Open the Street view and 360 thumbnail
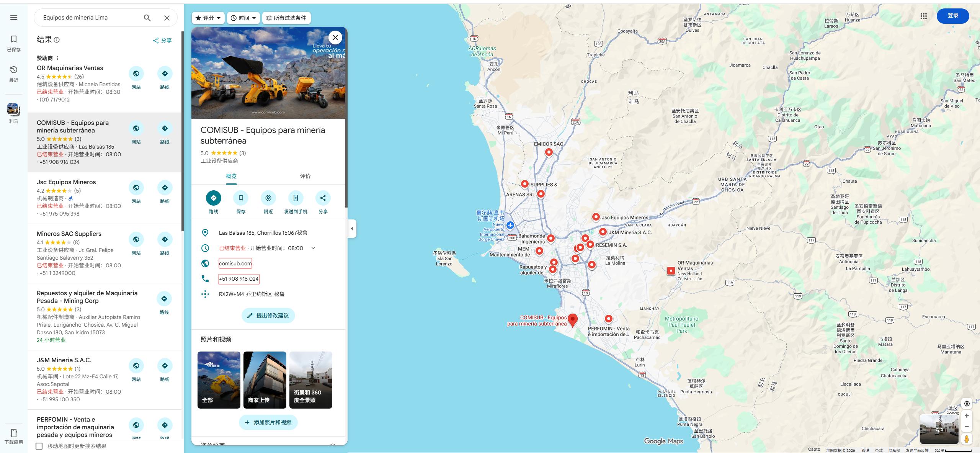 point(311,380)
